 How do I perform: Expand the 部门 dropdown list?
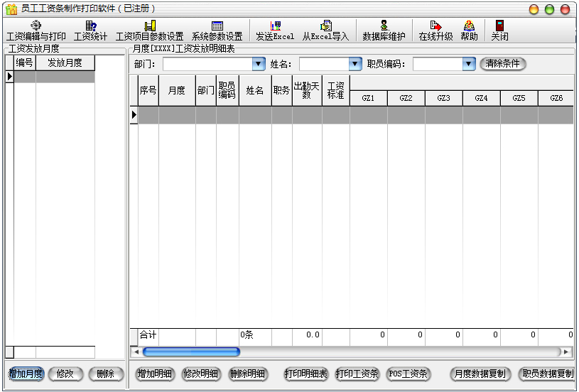pyautogui.click(x=259, y=65)
